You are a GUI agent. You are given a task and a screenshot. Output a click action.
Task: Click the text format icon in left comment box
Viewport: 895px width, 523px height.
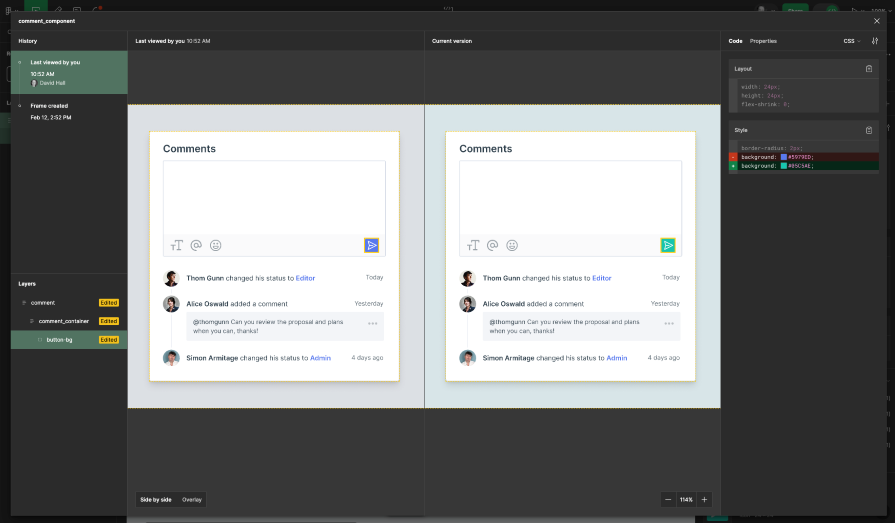click(177, 245)
